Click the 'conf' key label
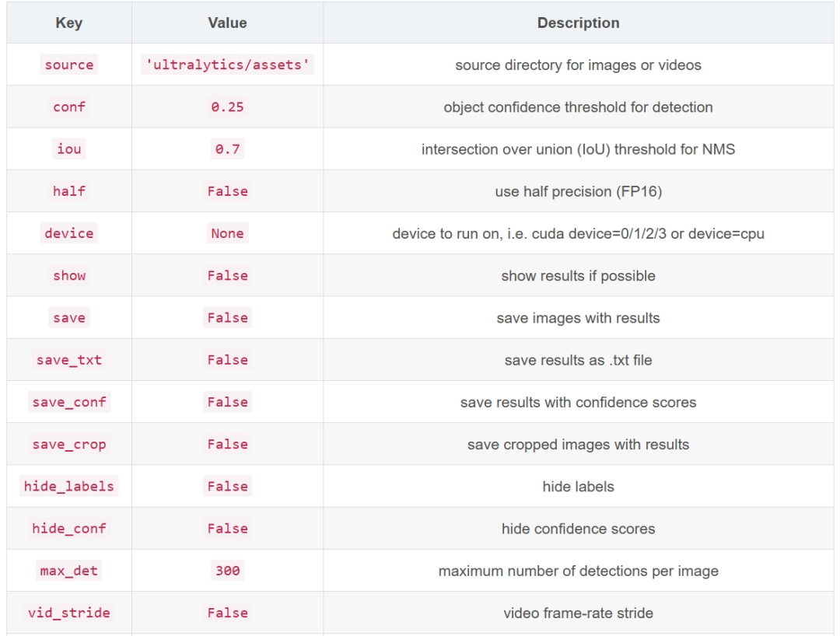Image resolution: width=840 pixels, height=636 pixels. pyautogui.click(x=69, y=107)
